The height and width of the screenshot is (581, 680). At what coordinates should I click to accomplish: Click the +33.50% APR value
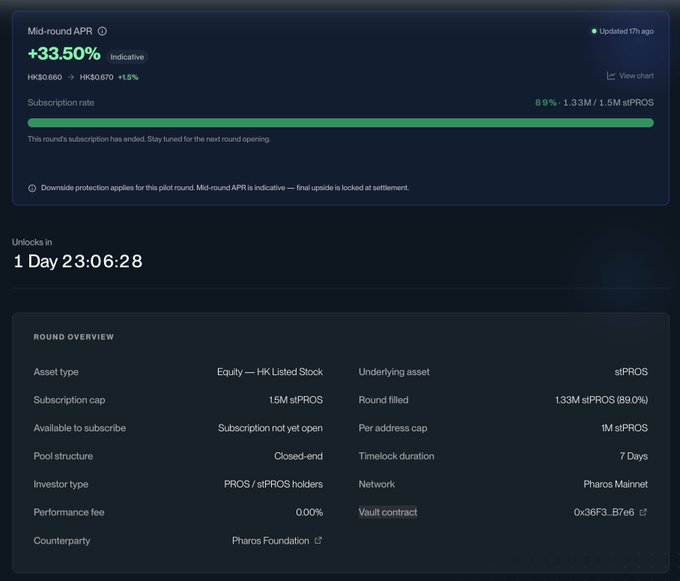pos(64,54)
